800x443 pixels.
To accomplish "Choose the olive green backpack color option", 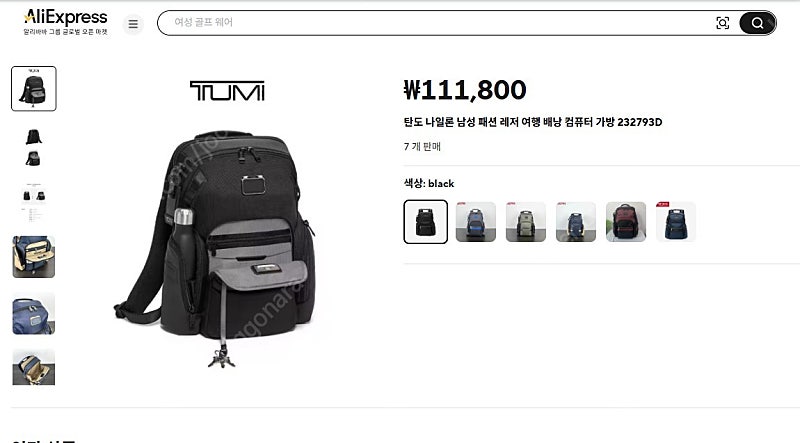I will click(x=526, y=222).
